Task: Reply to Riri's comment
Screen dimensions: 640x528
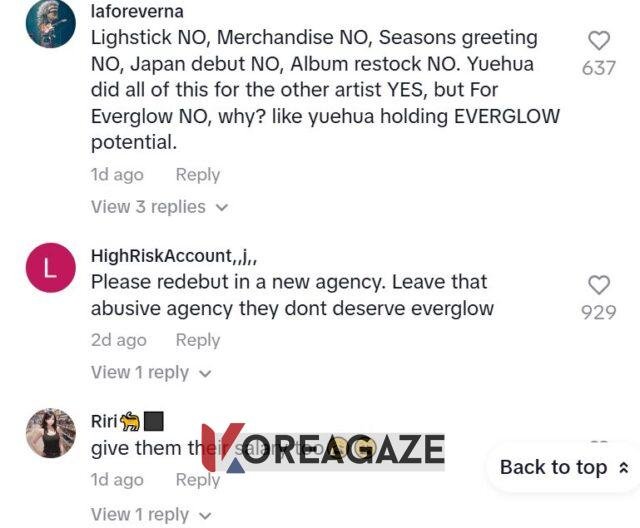Action: tap(198, 480)
